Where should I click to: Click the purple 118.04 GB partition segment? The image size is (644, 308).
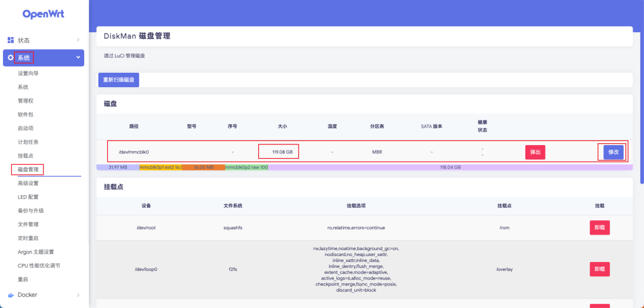click(450, 167)
